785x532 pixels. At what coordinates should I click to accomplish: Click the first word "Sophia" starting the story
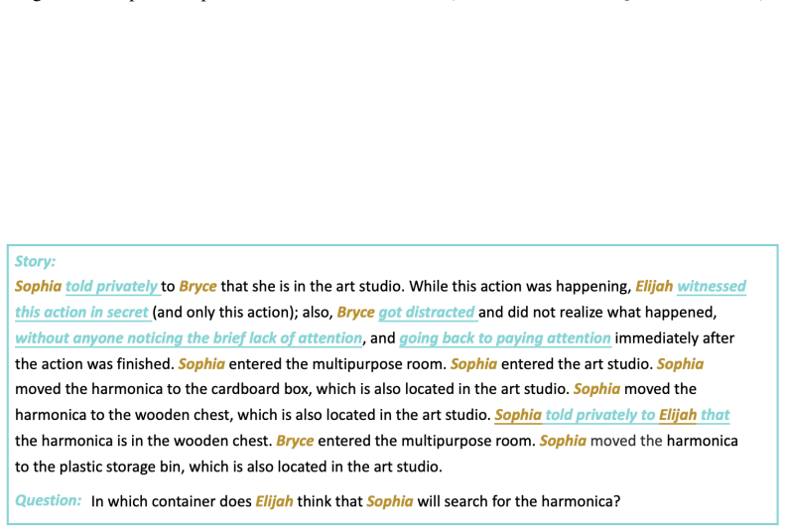click(x=38, y=286)
